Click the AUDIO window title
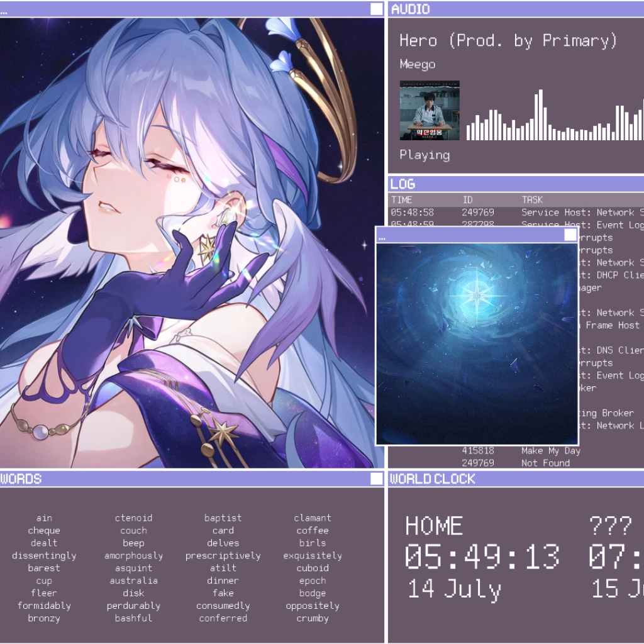This screenshot has height=644, width=644. click(x=410, y=9)
